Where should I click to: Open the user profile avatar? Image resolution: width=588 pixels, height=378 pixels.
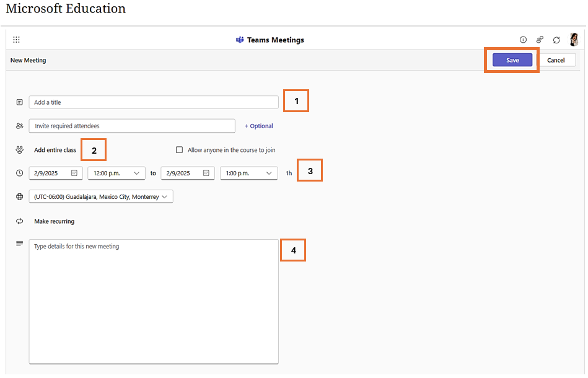pyautogui.click(x=574, y=39)
